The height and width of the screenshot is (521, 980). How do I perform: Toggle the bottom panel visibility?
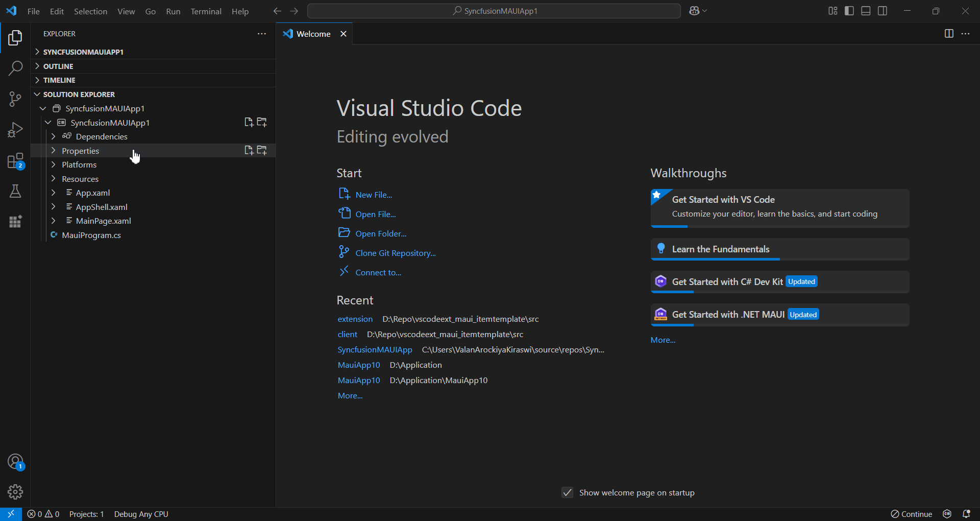(x=866, y=11)
